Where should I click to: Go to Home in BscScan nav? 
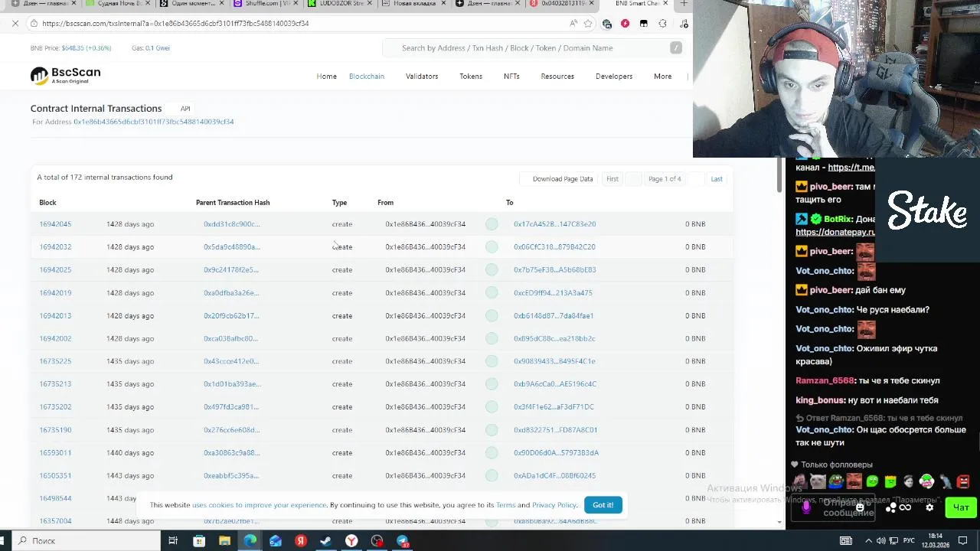click(327, 77)
